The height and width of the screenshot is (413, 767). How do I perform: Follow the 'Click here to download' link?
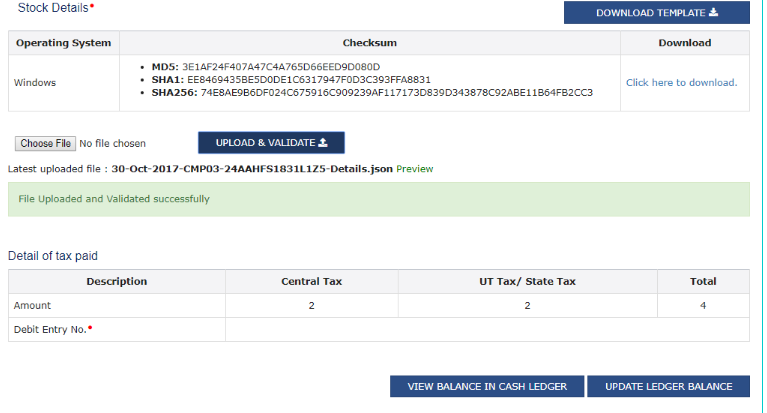tap(681, 82)
